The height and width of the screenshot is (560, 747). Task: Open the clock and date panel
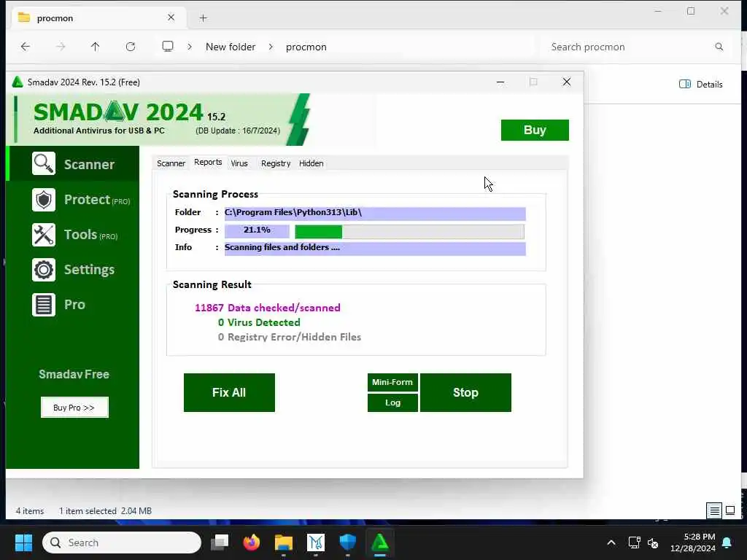coord(693,542)
